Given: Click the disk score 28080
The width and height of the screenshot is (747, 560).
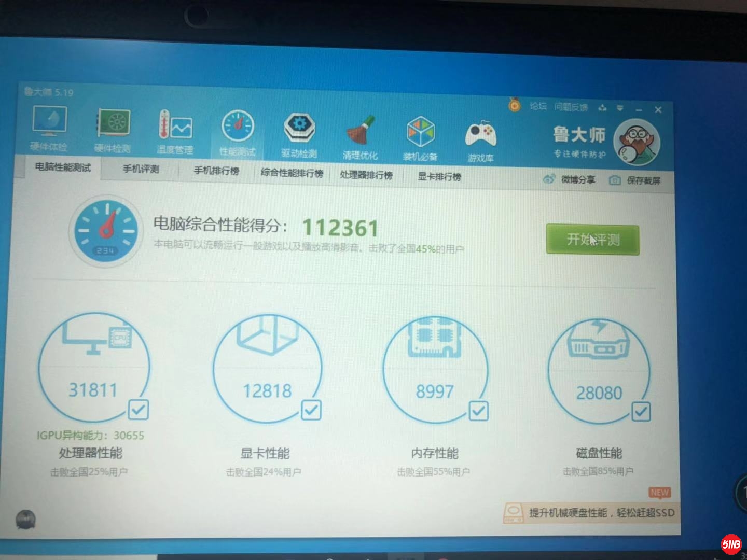Looking at the screenshot, I should click(599, 393).
